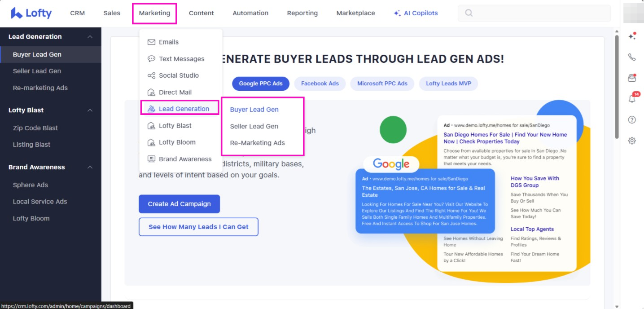Collapse the Brand Awareness sidebar section

[x=90, y=168]
